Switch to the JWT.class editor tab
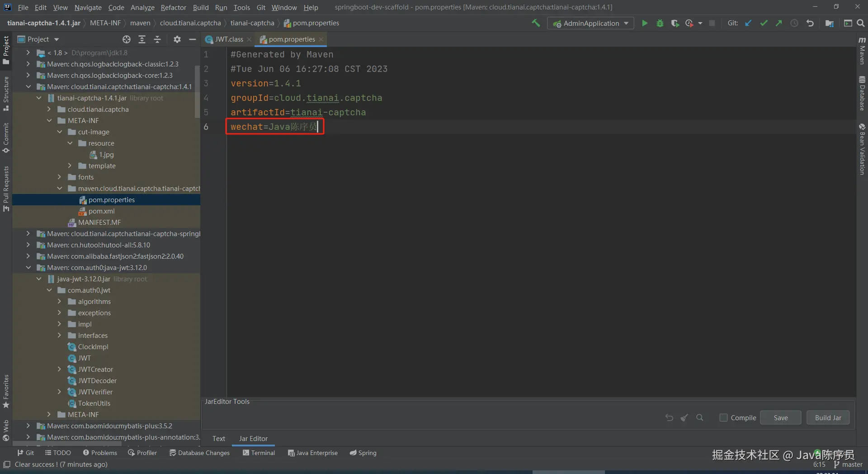 [229, 39]
